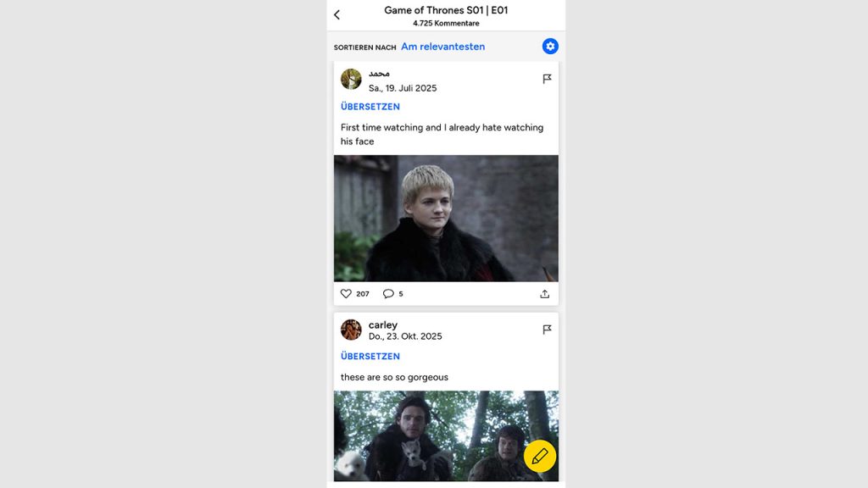Share the first comment via upload icon
The width and height of the screenshot is (868, 488).
[545, 294]
